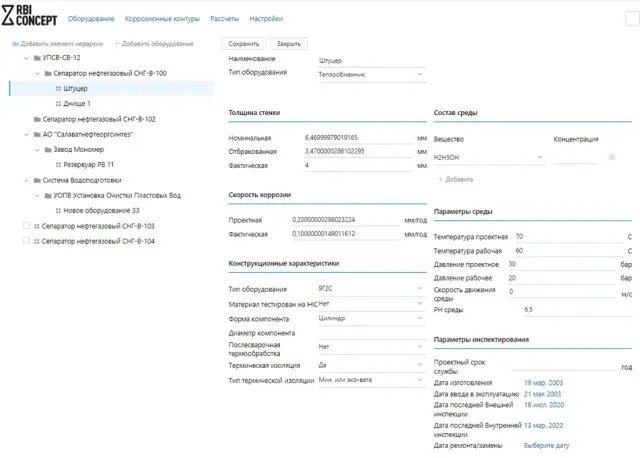Edit Температура проектная field
This screenshot has width=640, height=458.
[x=569, y=237]
